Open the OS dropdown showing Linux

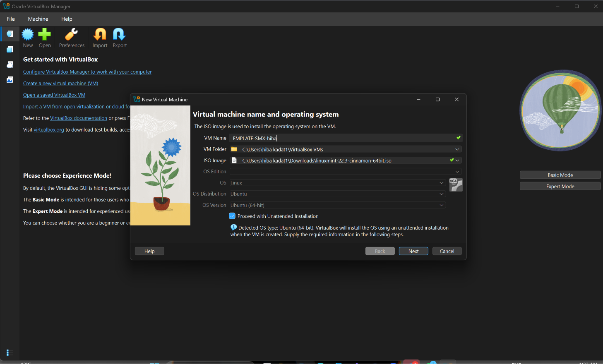point(338,183)
